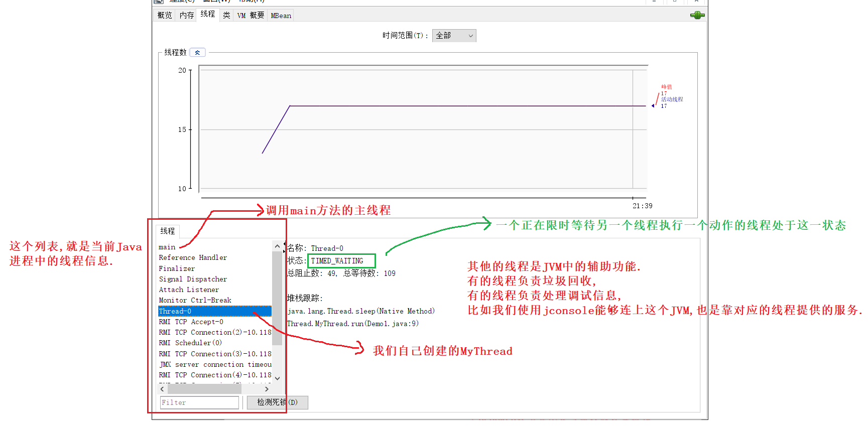Switch to the 概览 tab

(x=165, y=16)
